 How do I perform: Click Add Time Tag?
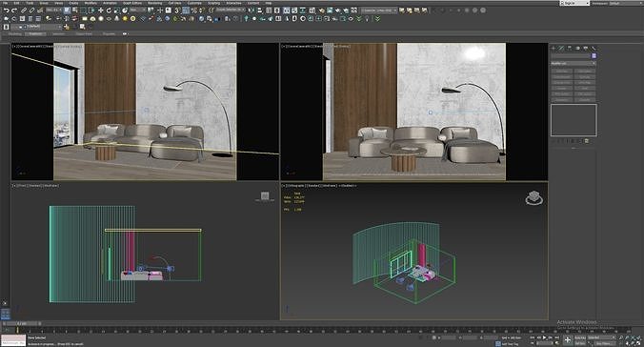pyautogui.click(x=510, y=344)
